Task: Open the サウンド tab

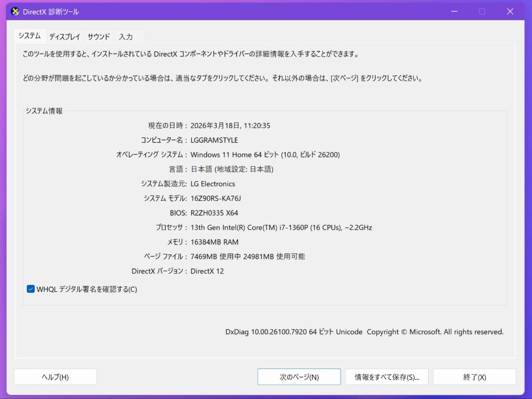Action: [x=99, y=36]
